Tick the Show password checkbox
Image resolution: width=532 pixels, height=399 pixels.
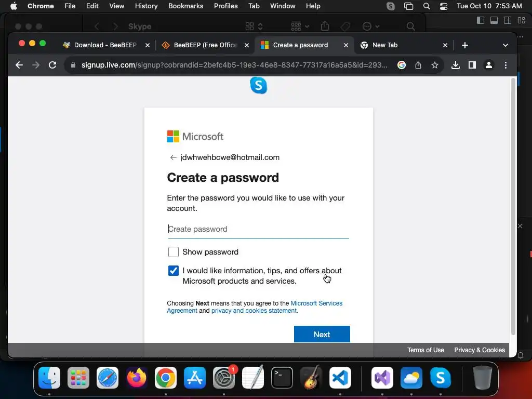174,252
